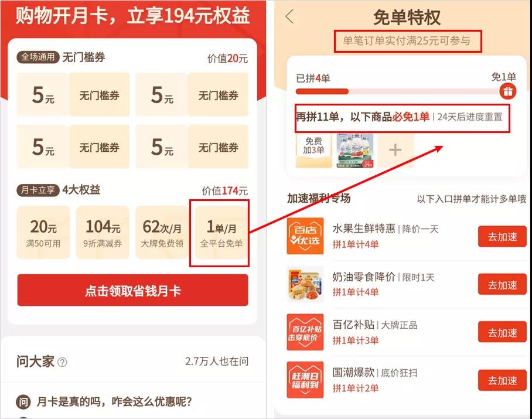The height and width of the screenshot is (419, 532).
Task: Tap the beverage bottles product thumbnail
Action: [355, 150]
